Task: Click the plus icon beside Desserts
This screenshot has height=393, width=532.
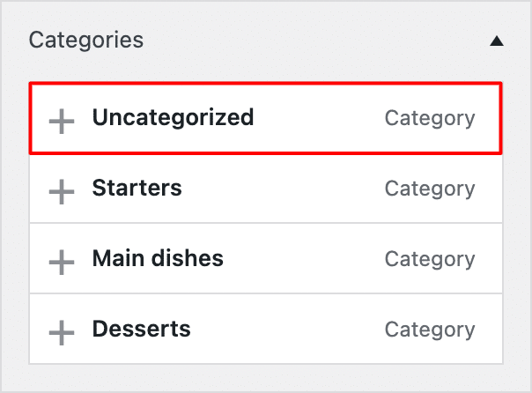Action: pyautogui.click(x=61, y=331)
